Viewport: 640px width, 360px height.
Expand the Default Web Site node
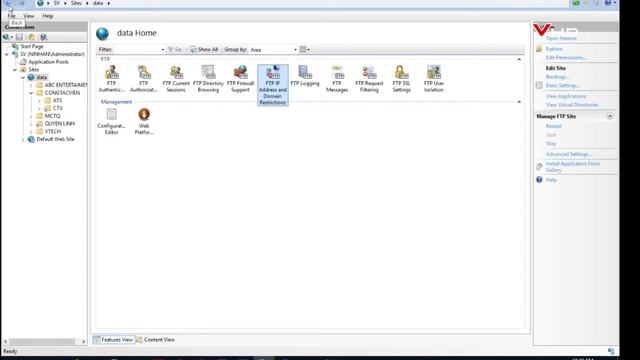(x=23, y=140)
